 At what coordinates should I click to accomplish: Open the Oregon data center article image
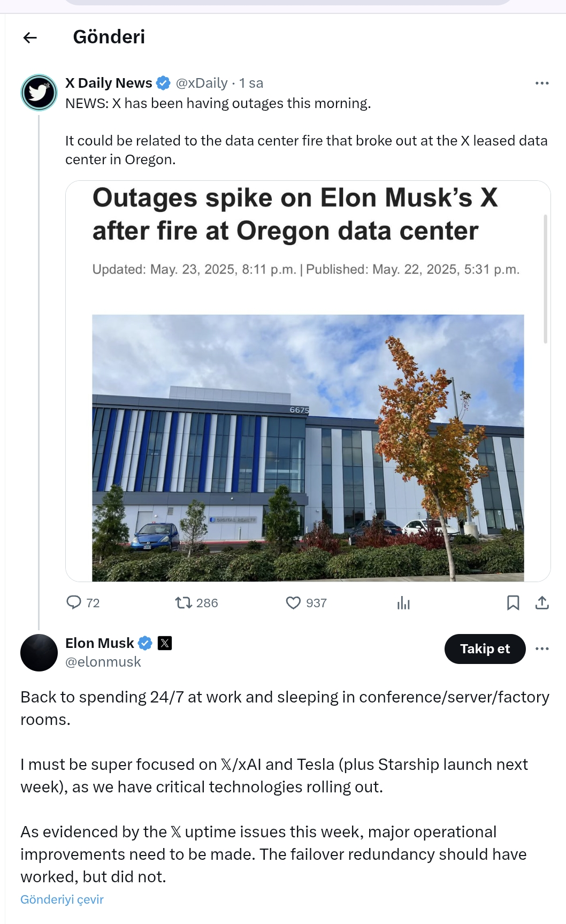[x=308, y=447]
